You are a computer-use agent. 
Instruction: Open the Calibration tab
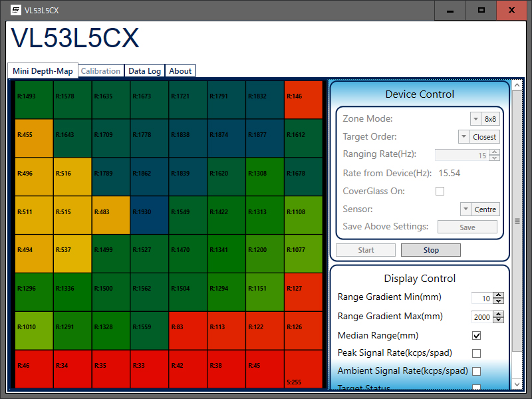click(x=101, y=71)
